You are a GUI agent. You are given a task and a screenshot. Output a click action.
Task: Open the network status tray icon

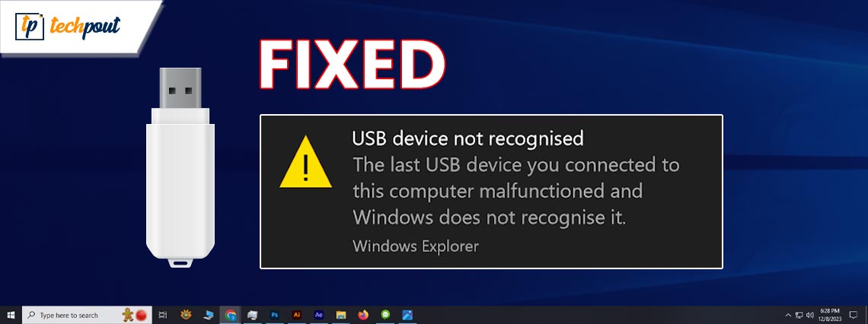[799, 315]
